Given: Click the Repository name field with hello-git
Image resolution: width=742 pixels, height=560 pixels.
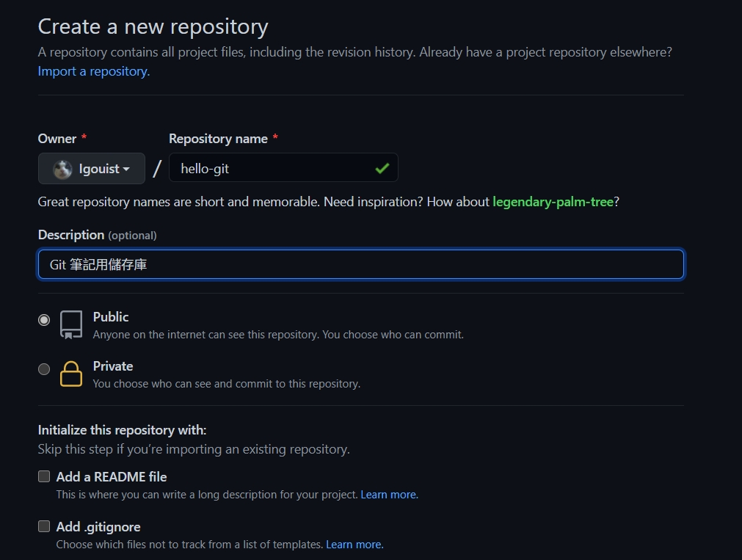Looking at the screenshot, I should click(272, 168).
